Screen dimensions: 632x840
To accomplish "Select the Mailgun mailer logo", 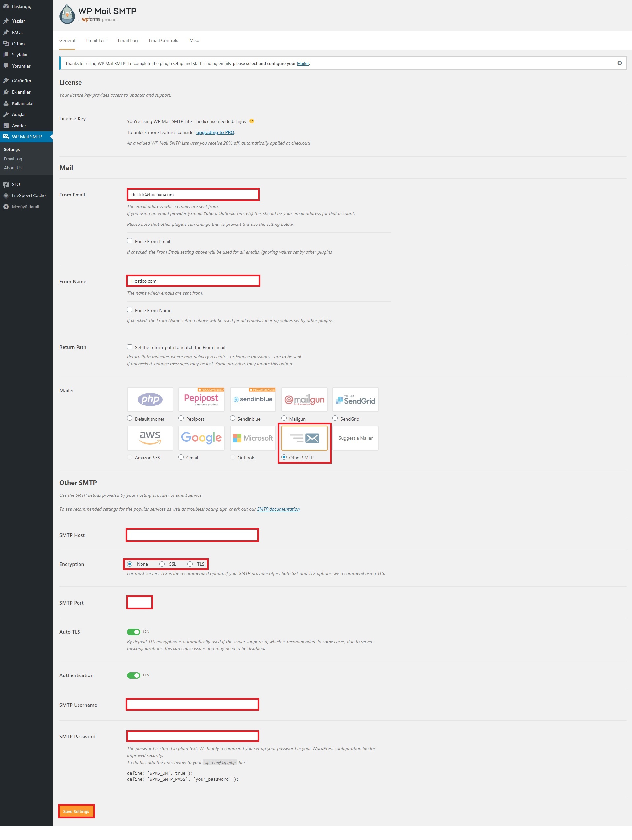I will click(304, 399).
